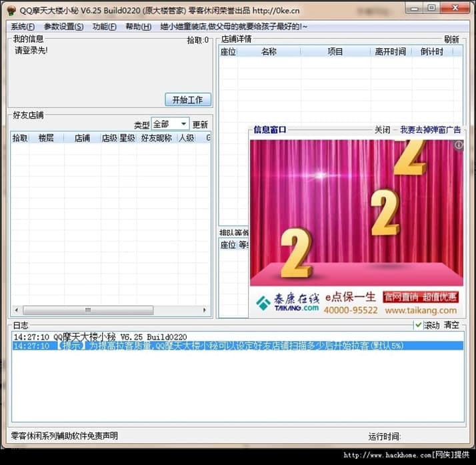Image resolution: width=476 pixels, height=465 pixels.
Task: Click 清空 to clear the log
Action: (x=451, y=325)
